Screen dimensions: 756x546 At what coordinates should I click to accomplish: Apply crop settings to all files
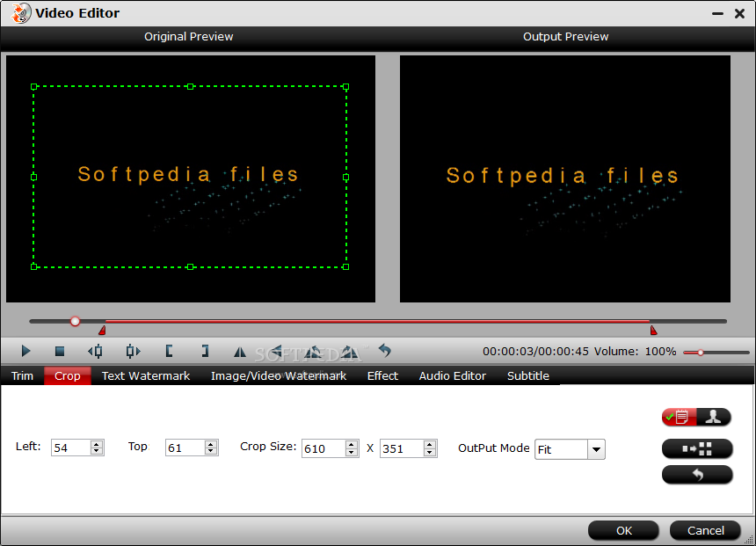coord(697,448)
